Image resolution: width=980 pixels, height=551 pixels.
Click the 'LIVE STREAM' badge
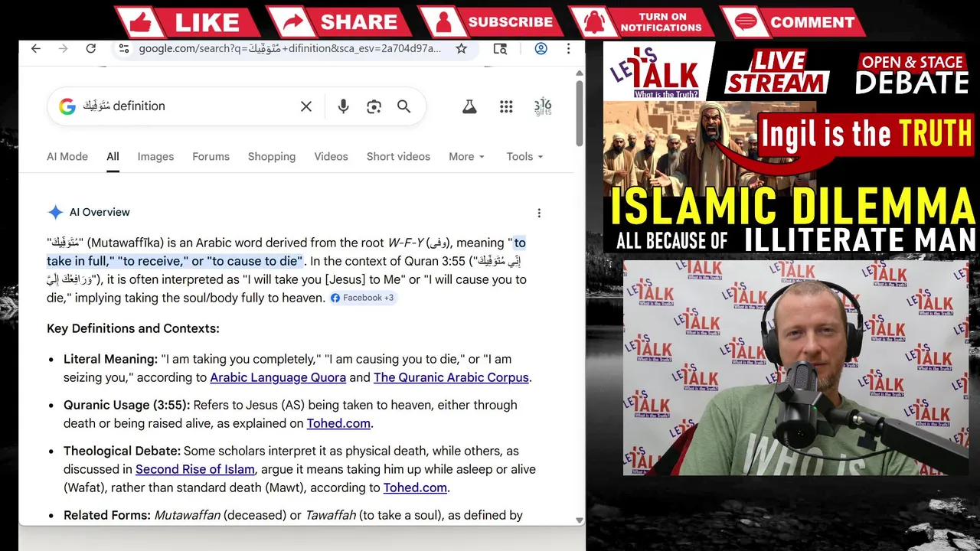point(777,72)
